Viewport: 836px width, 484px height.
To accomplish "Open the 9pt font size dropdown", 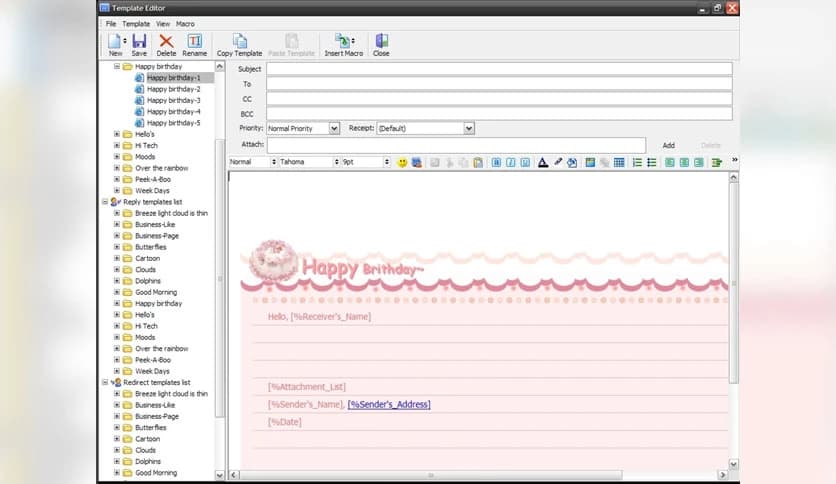I will 387,162.
